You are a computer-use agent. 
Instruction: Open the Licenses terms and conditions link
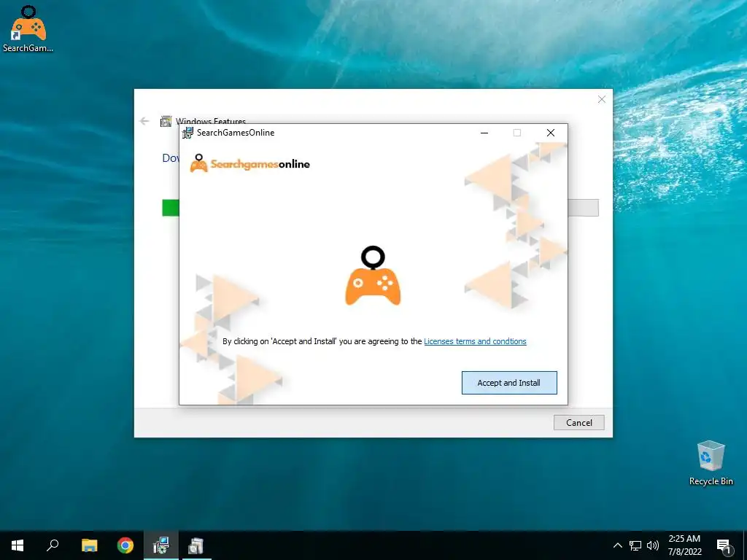[475, 341]
